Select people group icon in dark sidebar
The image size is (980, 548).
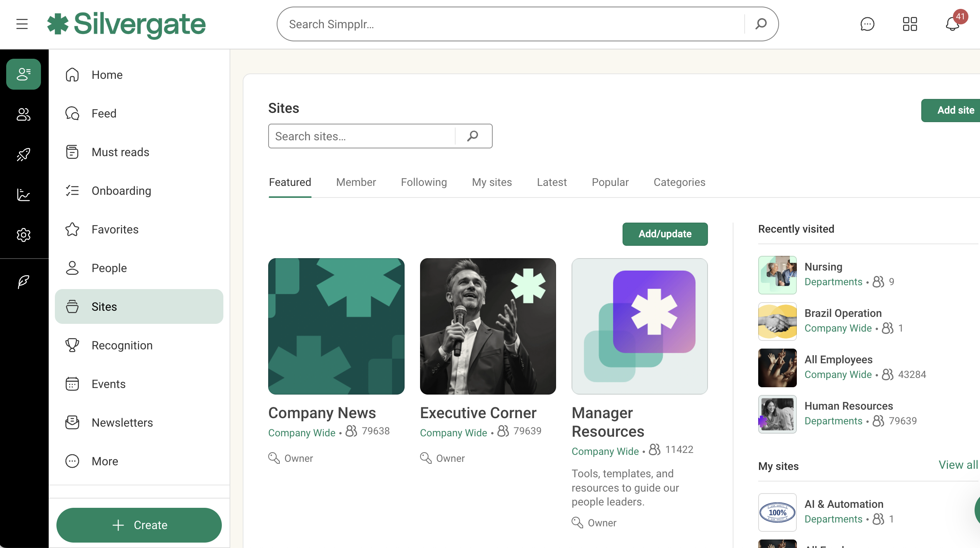24,114
